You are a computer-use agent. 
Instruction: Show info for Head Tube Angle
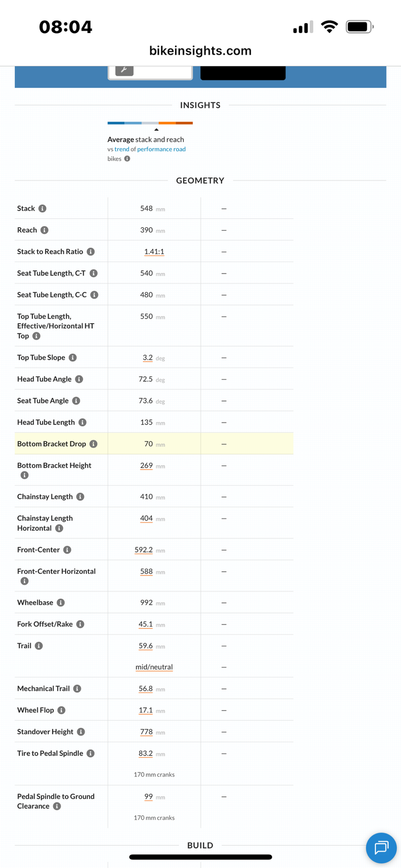79,379
